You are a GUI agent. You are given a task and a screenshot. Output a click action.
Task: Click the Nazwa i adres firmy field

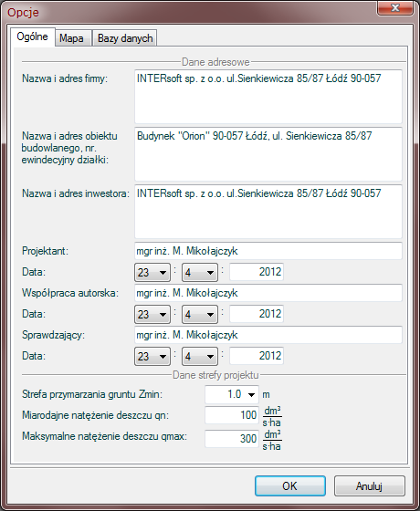[x=268, y=97]
